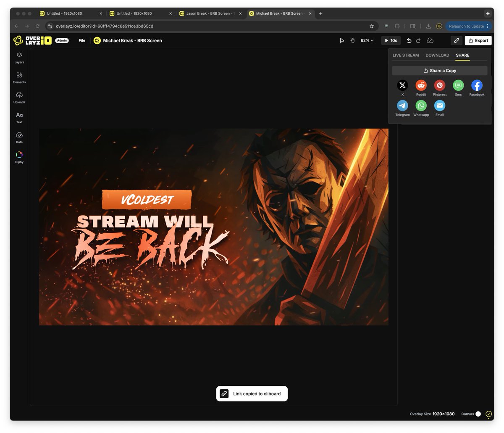This screenshot has height=433, width=504.
Task: Open the Elements panel
Action: click(19, 78)
